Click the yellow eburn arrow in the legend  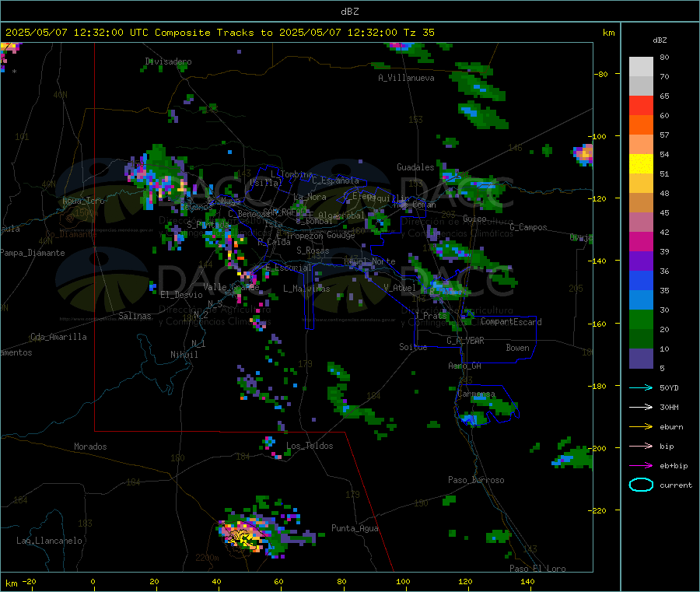641,427
